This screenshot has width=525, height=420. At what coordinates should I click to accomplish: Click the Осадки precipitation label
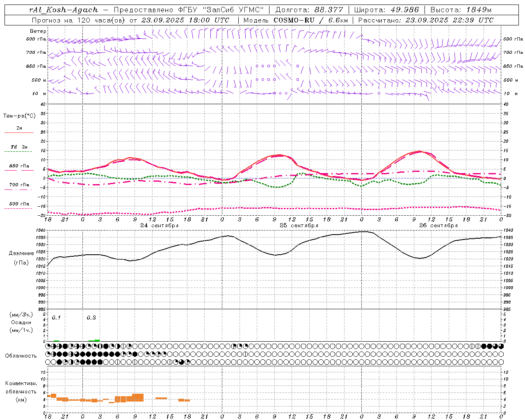tap(21, 322)
